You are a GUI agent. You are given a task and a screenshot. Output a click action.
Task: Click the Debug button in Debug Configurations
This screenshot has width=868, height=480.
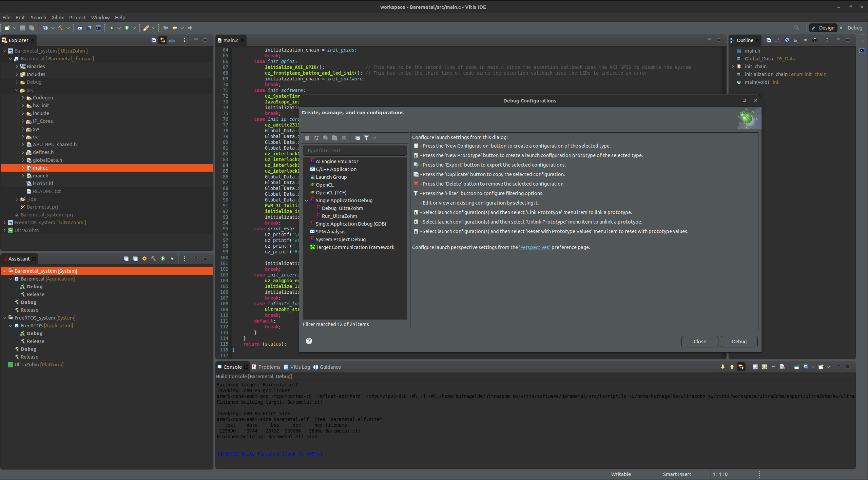click(739, 341)
